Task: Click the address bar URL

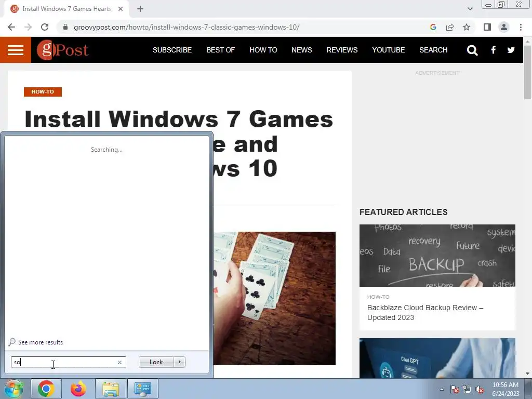Action: tap(187, 27)
